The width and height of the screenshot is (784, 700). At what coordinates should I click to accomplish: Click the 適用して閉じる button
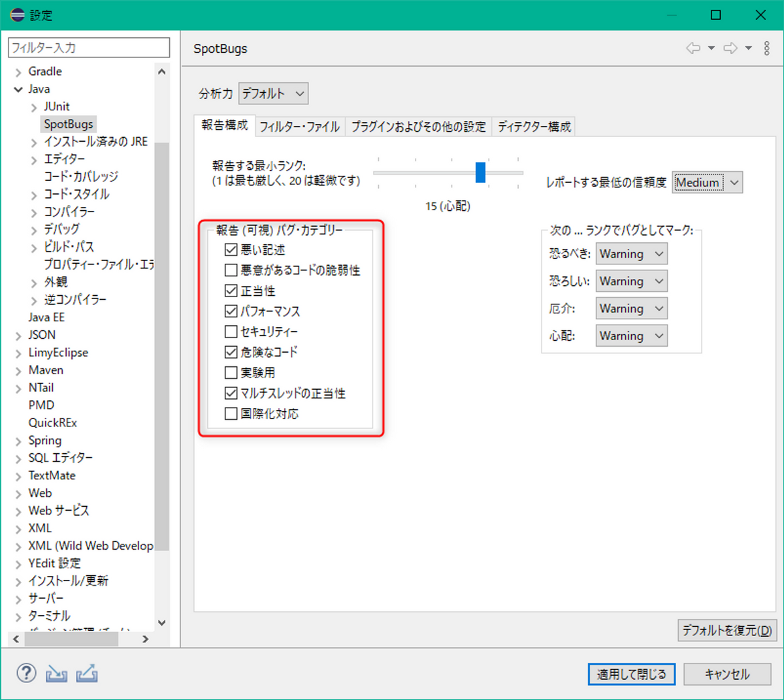[631, 673]
